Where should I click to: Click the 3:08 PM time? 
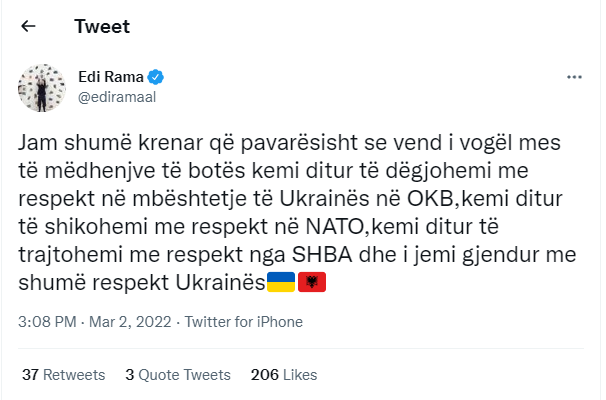click(x=47, y=324)
